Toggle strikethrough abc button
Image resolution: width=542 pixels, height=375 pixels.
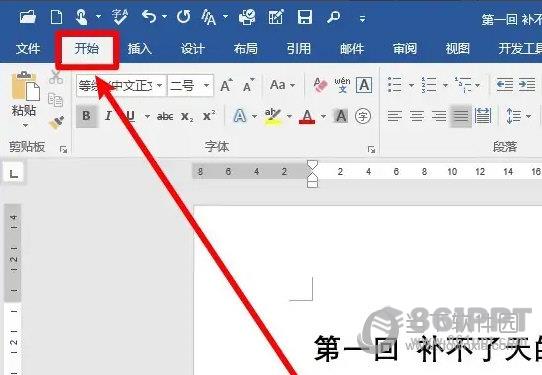[x=165, y=116]
